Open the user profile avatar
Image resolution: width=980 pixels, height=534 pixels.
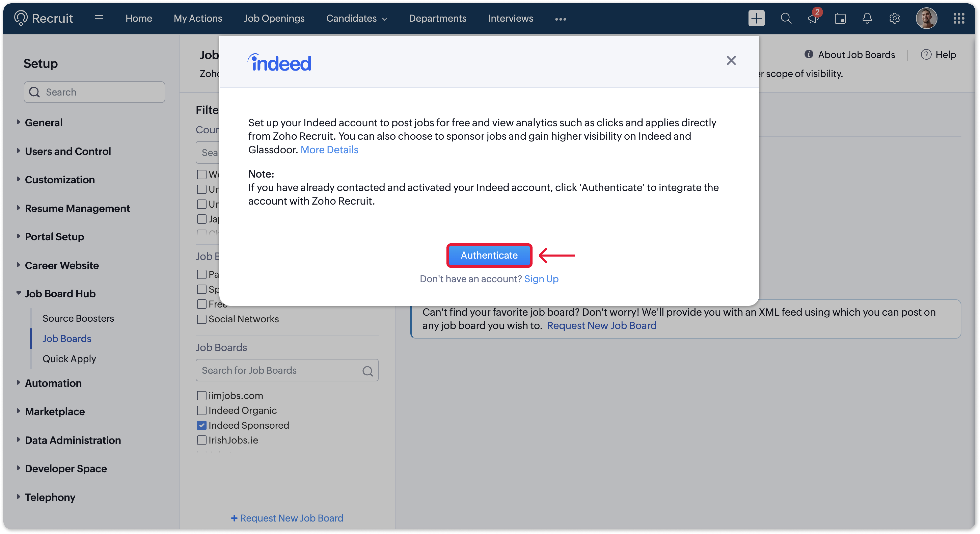point(926,18)
